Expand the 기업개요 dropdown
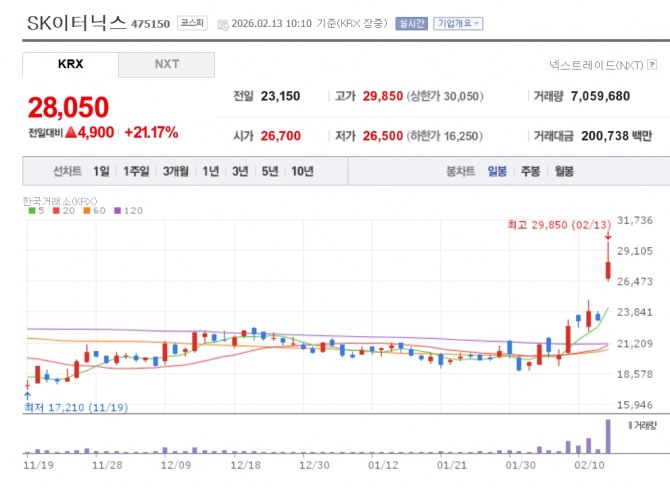 (458, 23)
